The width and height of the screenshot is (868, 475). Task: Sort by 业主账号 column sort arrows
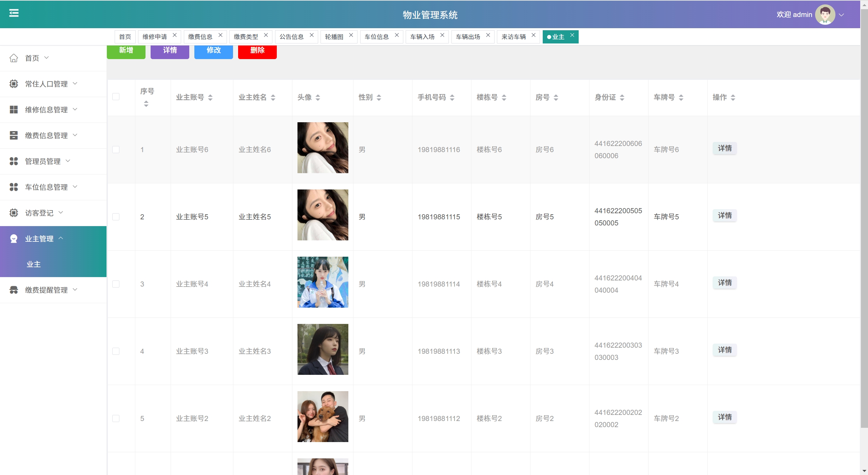(x=210, y=98)
